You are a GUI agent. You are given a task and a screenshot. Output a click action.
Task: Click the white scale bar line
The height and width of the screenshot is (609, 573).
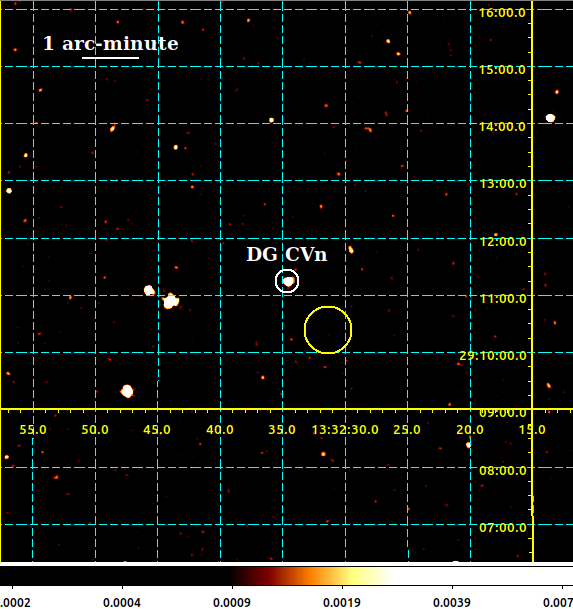pyautogui.click(x=111, y=58)
